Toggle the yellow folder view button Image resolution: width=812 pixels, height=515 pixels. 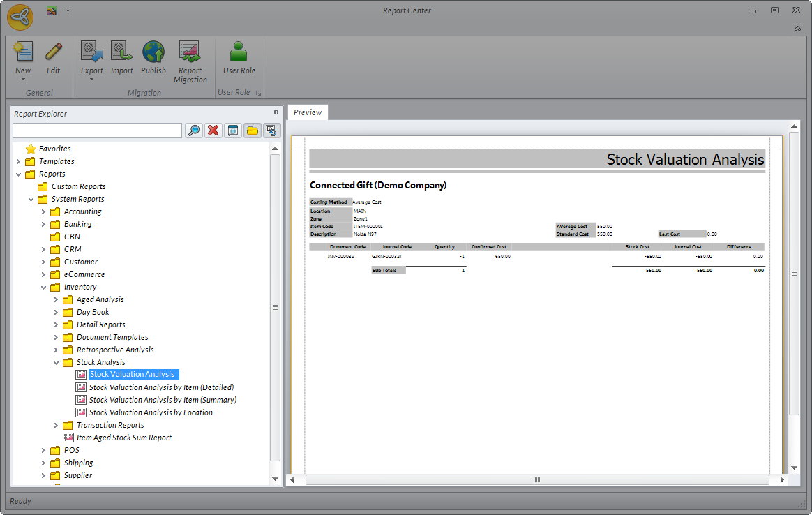[x=253, y=130]
